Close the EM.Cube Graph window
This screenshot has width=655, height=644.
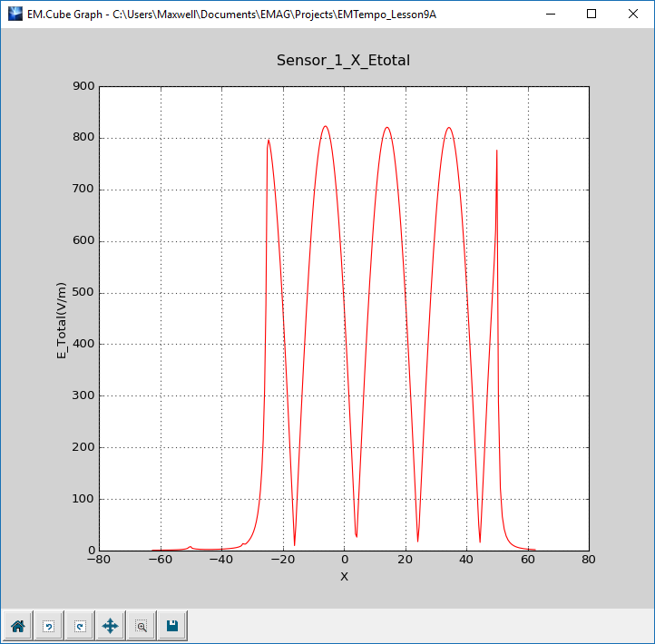tap(633, 14)
